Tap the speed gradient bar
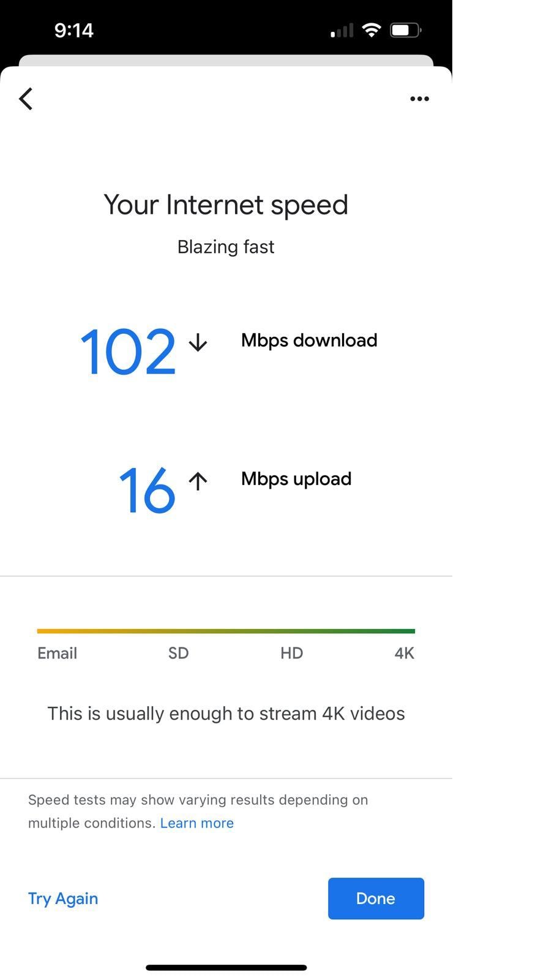This screenshot has height=980, width=549. (x=226, y=631)
